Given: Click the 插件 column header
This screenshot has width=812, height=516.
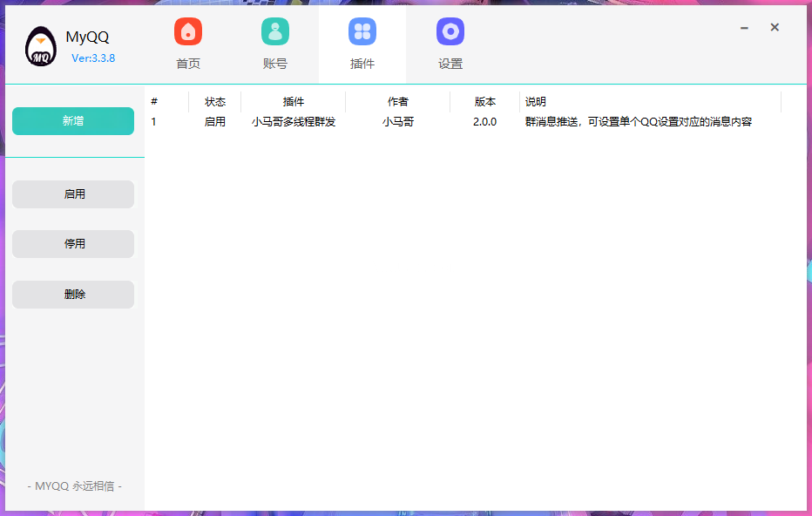Looking at the screenshot, I should (294, 102).
